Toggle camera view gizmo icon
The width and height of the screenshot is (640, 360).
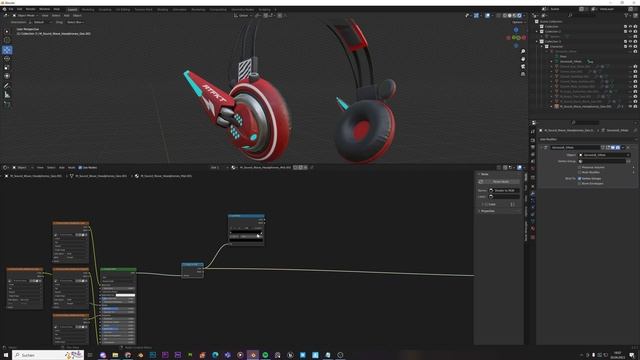click(523, 66)
